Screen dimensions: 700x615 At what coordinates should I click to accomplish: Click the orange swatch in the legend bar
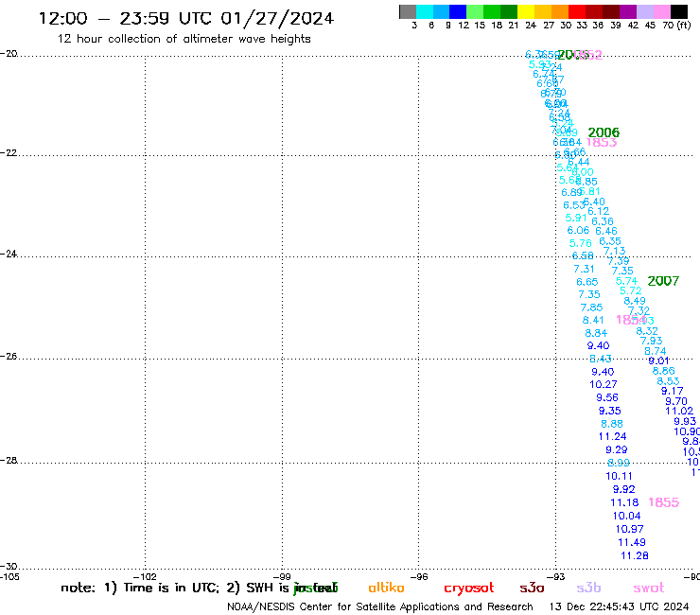pyautogui.click(x=560, y=11)
